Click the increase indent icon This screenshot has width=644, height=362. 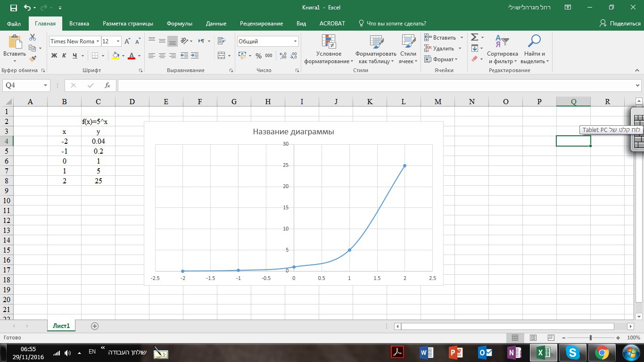coord(194,56)
